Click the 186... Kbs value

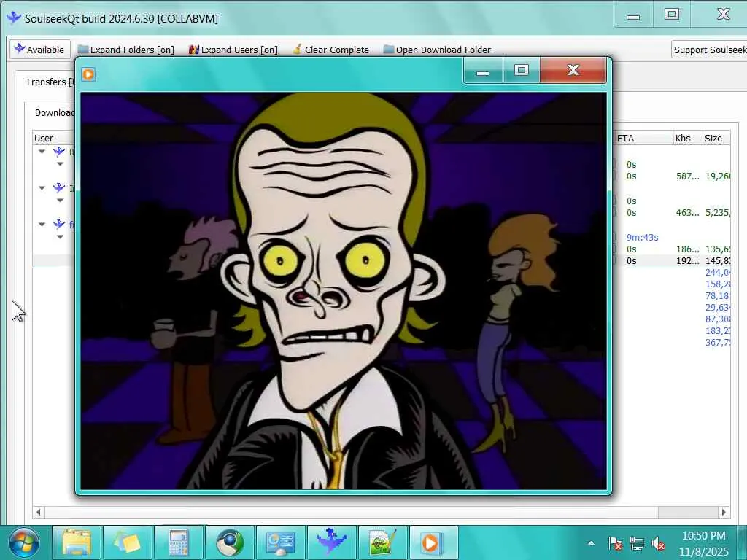coord(687,249)
